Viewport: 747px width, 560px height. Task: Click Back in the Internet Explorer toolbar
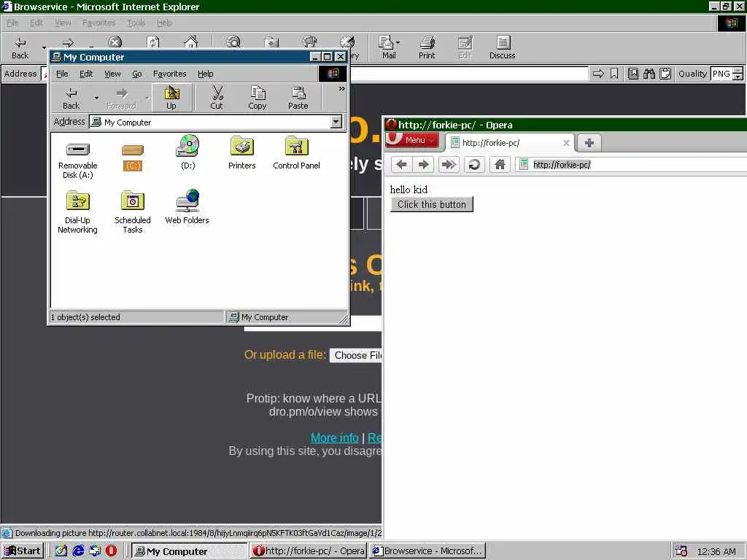click(20, 47)
